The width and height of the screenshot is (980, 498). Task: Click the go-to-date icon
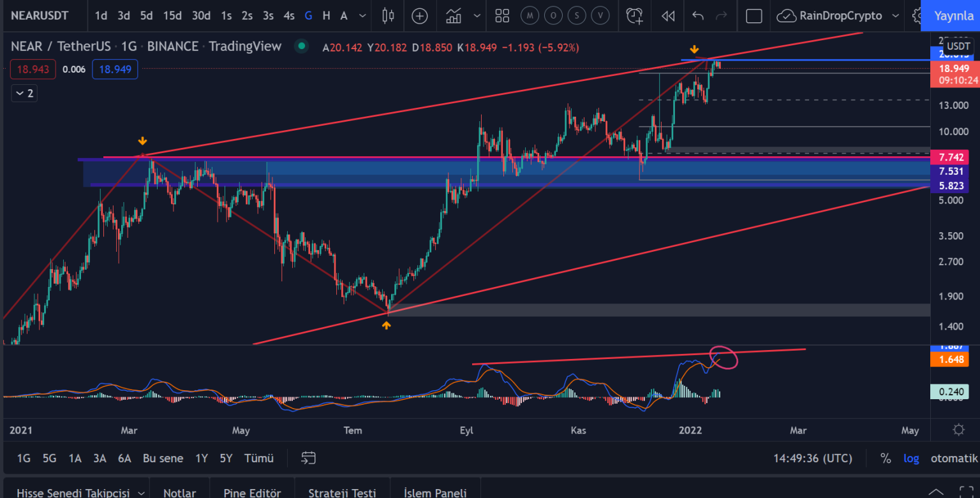click(309, 458)
